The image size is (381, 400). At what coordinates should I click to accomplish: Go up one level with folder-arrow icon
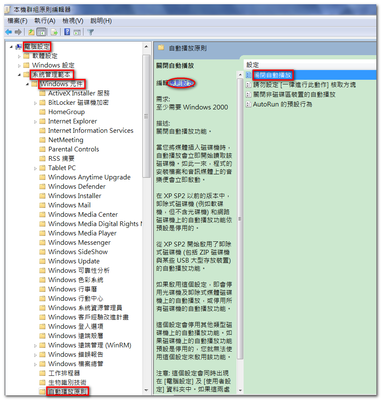tap(31, 32)
